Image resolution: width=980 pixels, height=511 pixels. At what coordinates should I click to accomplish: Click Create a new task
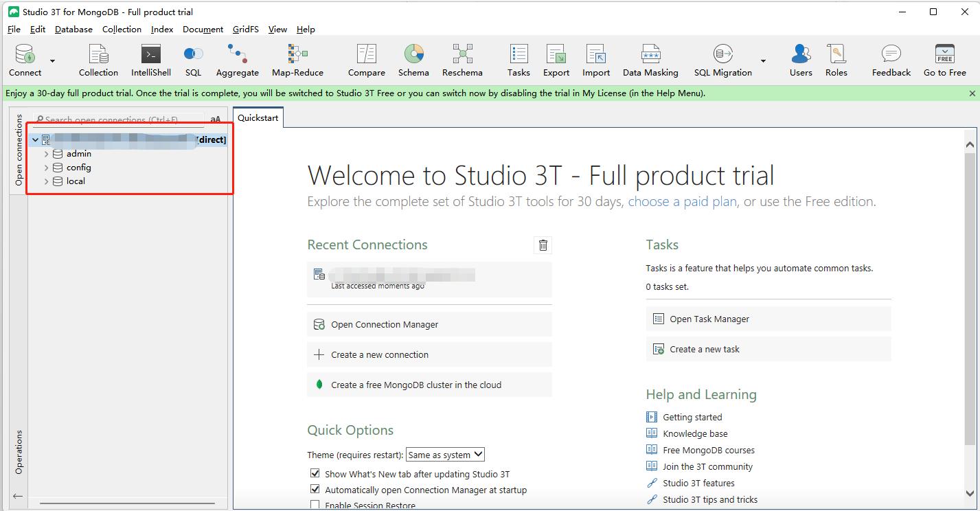[768, 349]
